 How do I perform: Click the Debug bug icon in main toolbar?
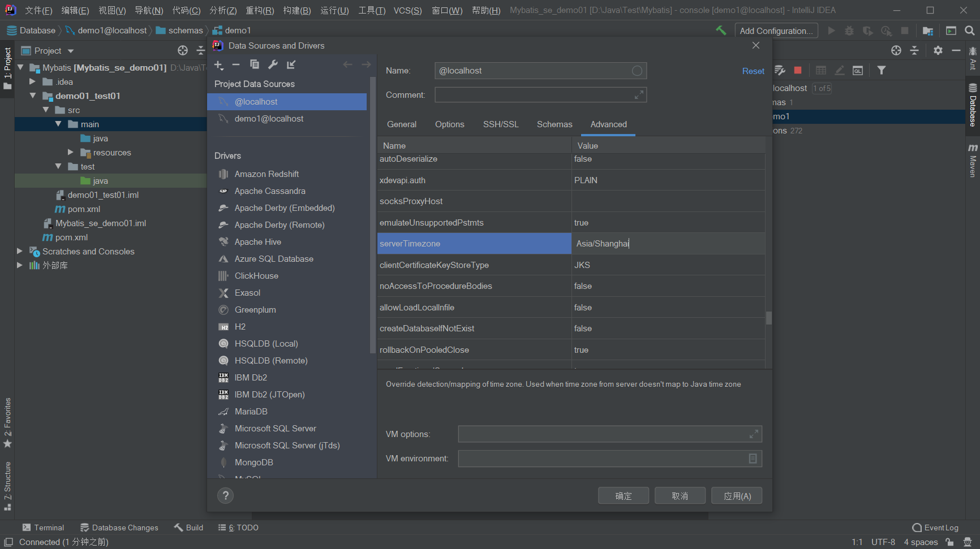coord(849,31)
